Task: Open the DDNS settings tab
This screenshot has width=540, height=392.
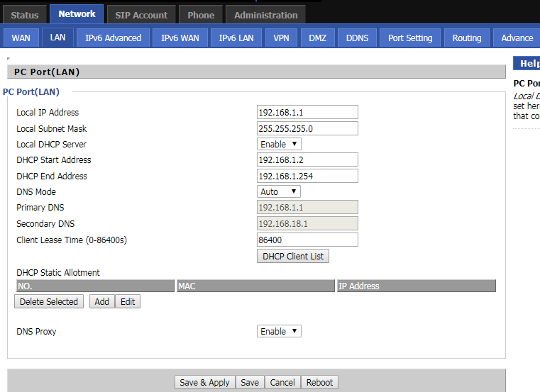Action: tap(357, 38)
